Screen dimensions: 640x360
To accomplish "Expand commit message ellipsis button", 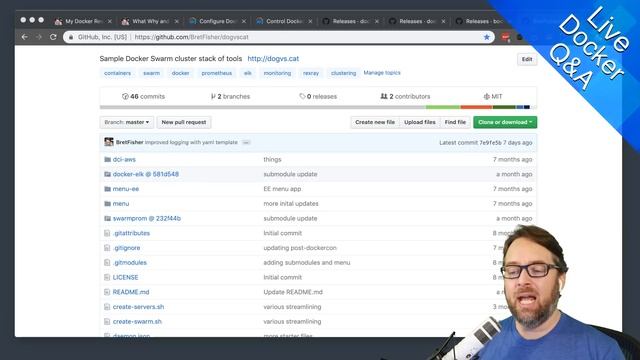I will tap(246, 142).
